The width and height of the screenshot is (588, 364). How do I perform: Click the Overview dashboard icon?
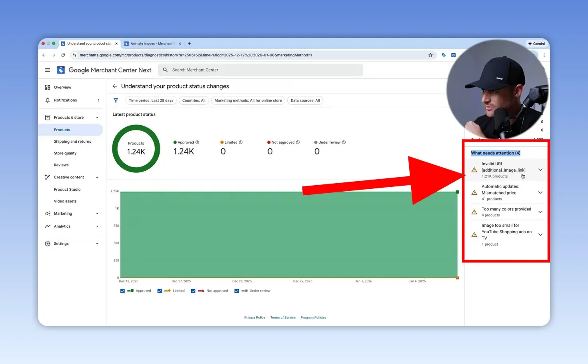[x=48, y=87]
